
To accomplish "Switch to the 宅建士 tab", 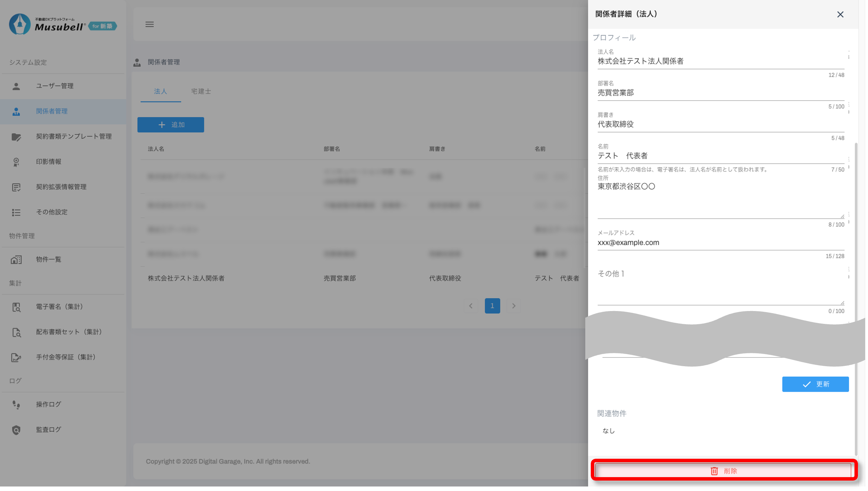I will click(x=201, y=92).
